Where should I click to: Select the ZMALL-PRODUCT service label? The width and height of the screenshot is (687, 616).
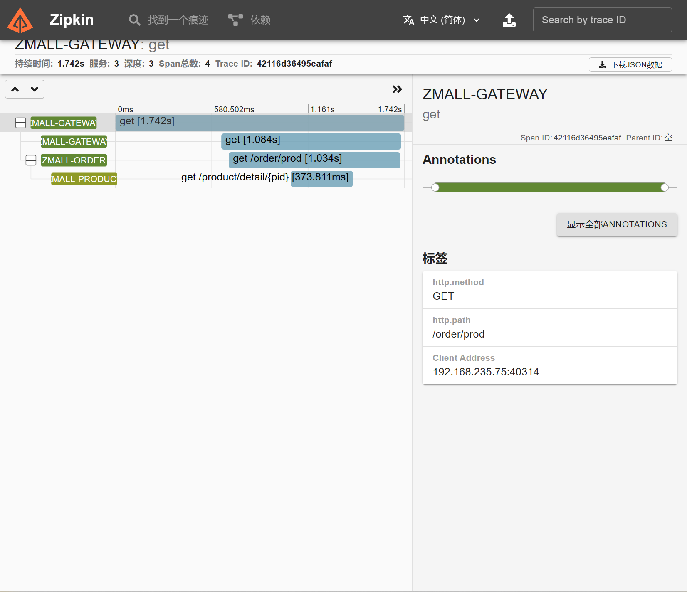point(84,179)
